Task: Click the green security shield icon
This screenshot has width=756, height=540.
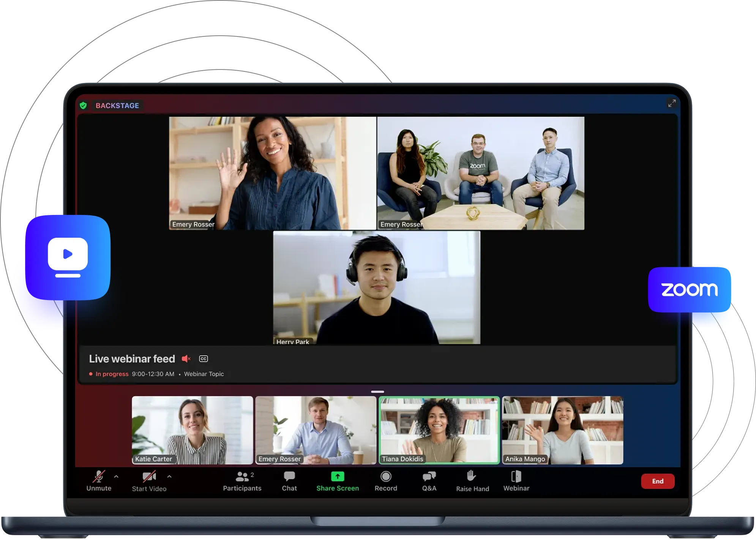Action: pyautogui.click(x=83, y=106)
